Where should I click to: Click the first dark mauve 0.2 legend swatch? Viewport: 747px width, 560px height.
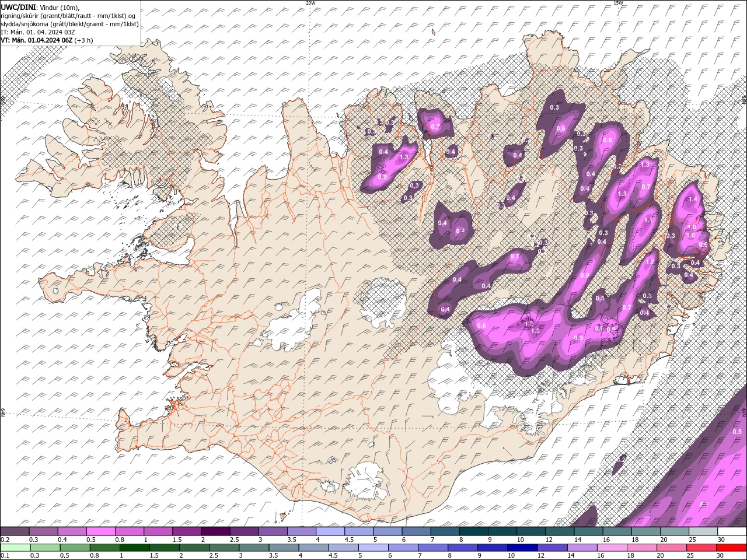click(x=15, y=531)
